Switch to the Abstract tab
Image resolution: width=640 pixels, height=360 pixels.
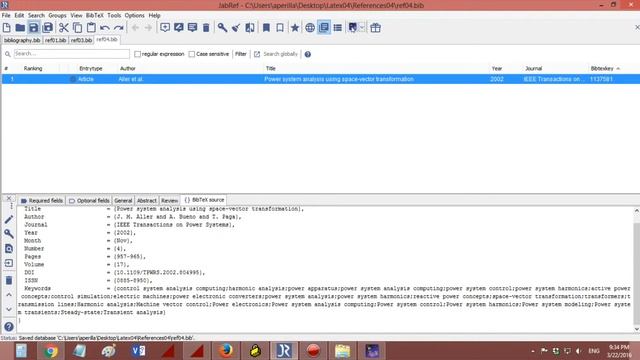click(147, 200)
